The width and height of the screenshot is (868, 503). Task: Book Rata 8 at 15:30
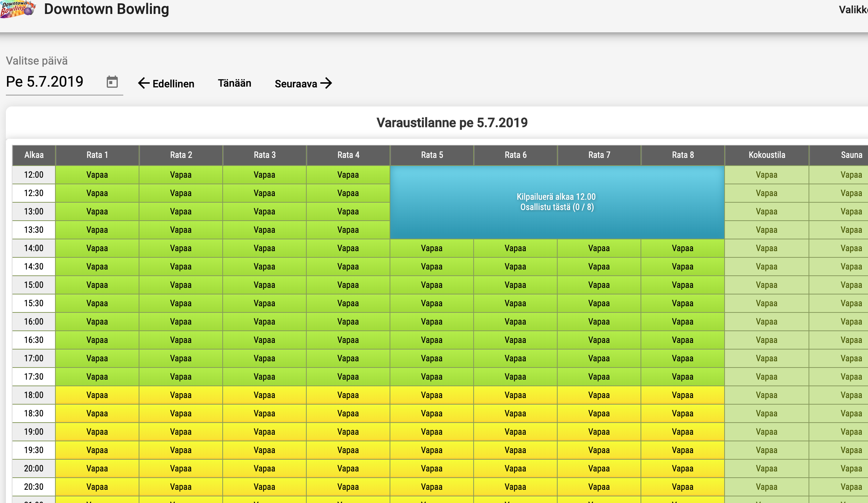683,303
